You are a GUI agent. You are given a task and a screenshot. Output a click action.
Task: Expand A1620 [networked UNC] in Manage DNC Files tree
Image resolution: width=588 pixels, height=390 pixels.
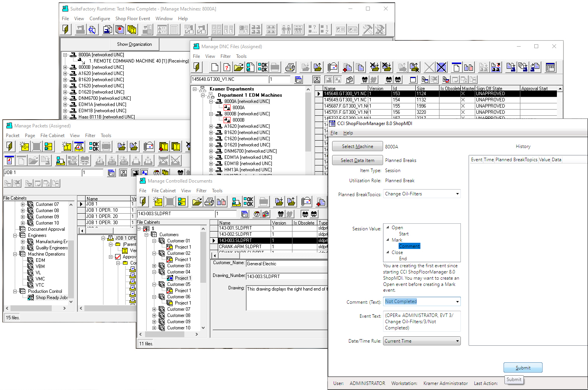211,126
